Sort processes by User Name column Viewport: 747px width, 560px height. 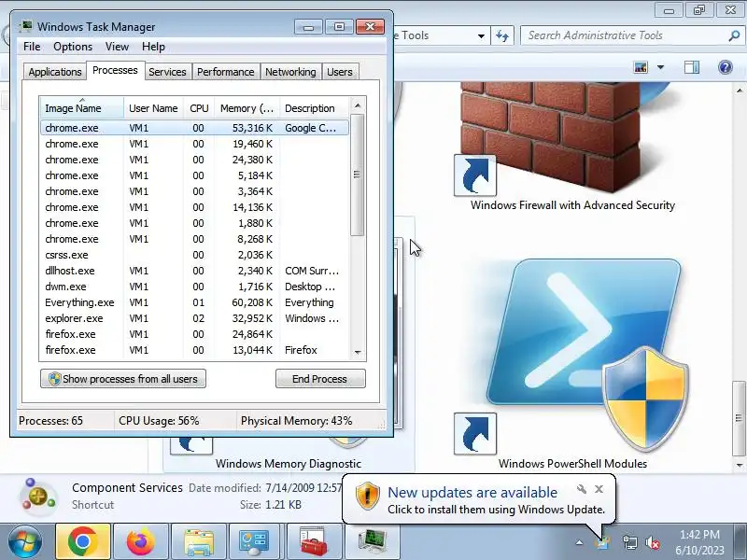[153, 108]
